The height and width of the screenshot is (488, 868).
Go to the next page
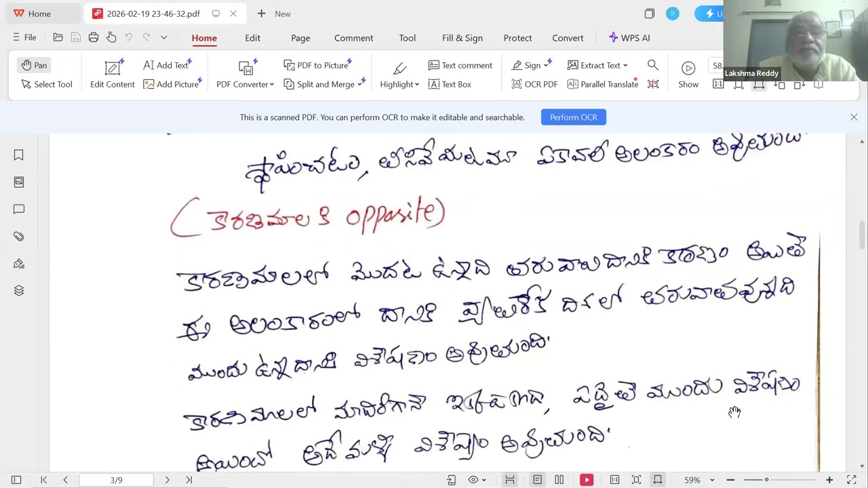point(167,480)
